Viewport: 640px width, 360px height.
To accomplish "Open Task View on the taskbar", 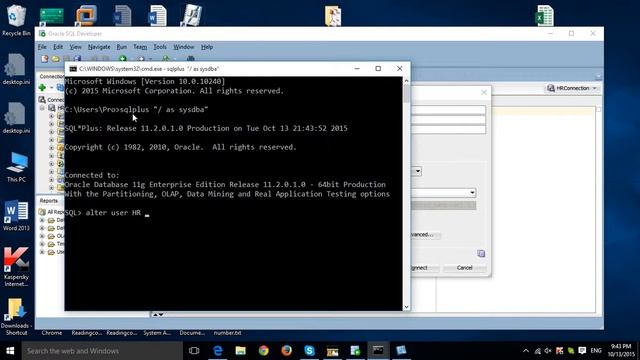I will [194, 351].
